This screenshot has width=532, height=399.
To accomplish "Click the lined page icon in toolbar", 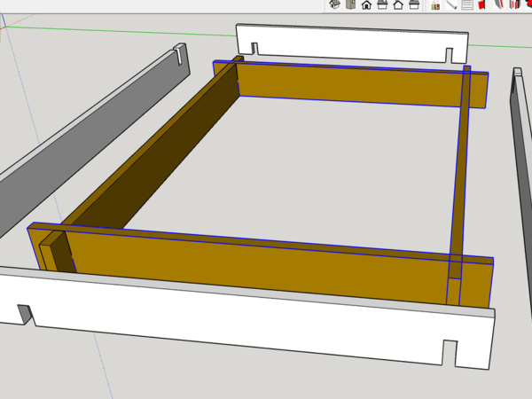I will click(466, 4).
